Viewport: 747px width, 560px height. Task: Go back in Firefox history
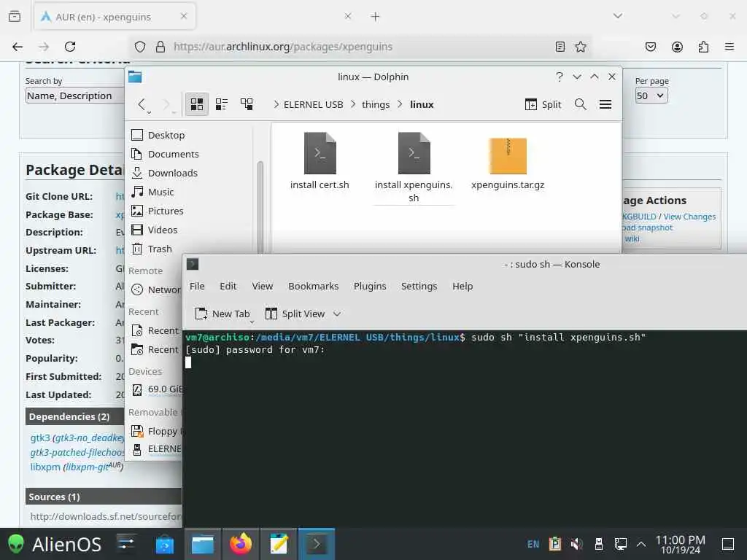(x=18, y=47)
